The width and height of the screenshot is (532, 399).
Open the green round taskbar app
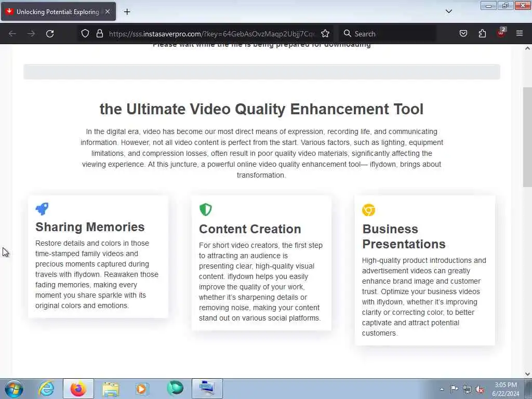pyautogui.click(x=175, y=389)
